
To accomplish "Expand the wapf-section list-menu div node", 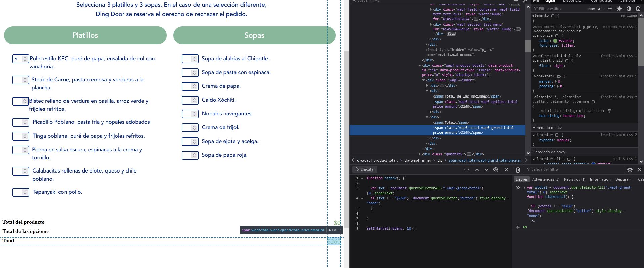I will point(431,25).
